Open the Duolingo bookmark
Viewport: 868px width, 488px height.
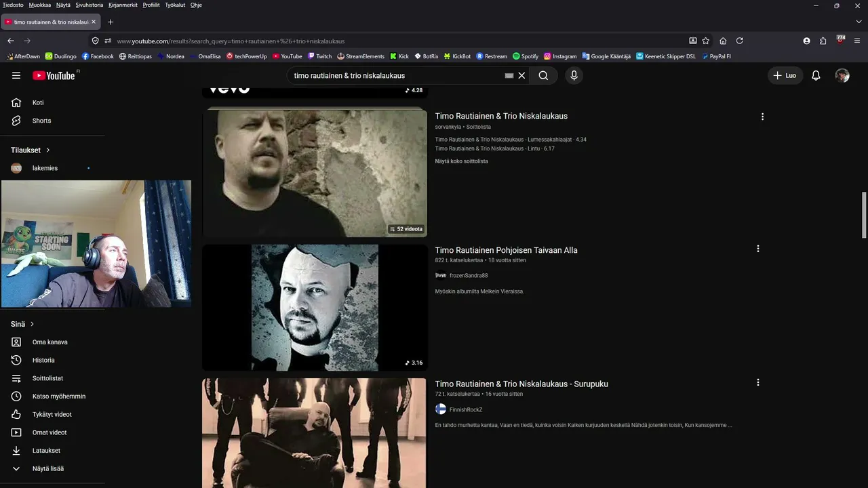[x=61, y=56]
